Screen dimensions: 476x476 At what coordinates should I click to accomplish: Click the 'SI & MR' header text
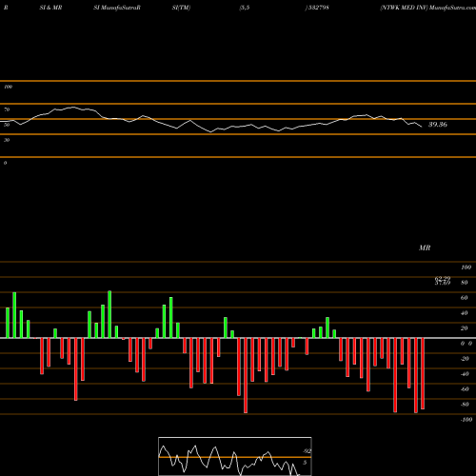click(x=50, y=8)
